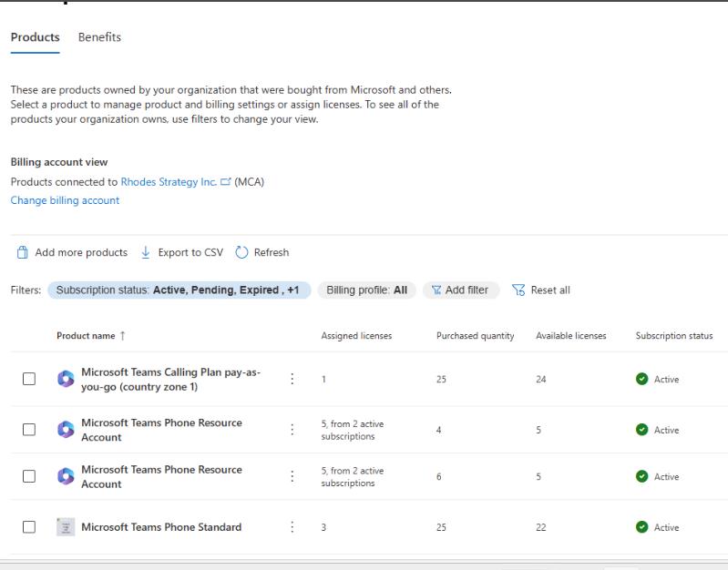Open Subscription status filter pill
The image size is (728, 570).
(x=179, y=290)
